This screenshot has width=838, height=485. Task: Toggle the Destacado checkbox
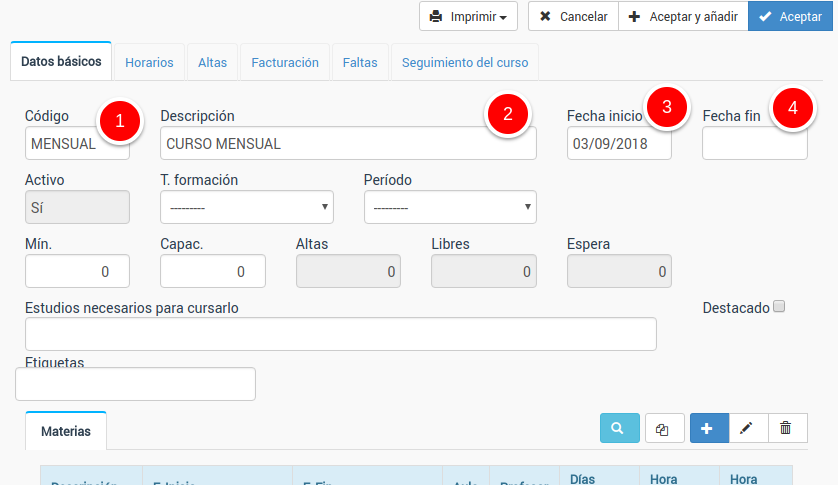point(779,307)
